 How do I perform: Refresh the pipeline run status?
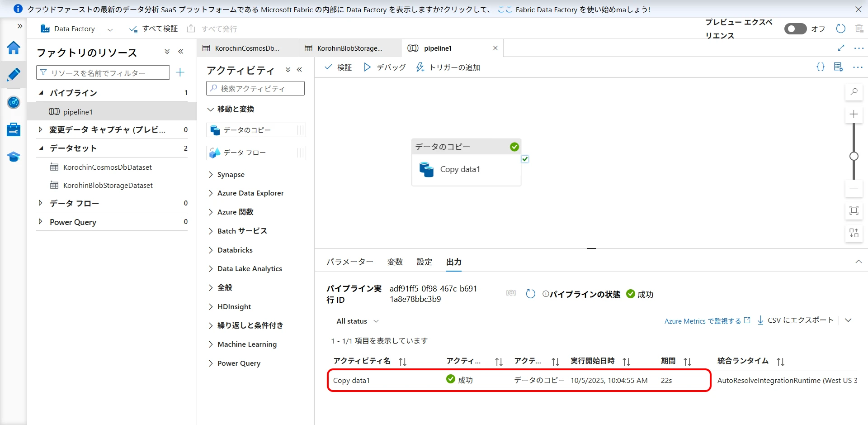pos(531,294)
